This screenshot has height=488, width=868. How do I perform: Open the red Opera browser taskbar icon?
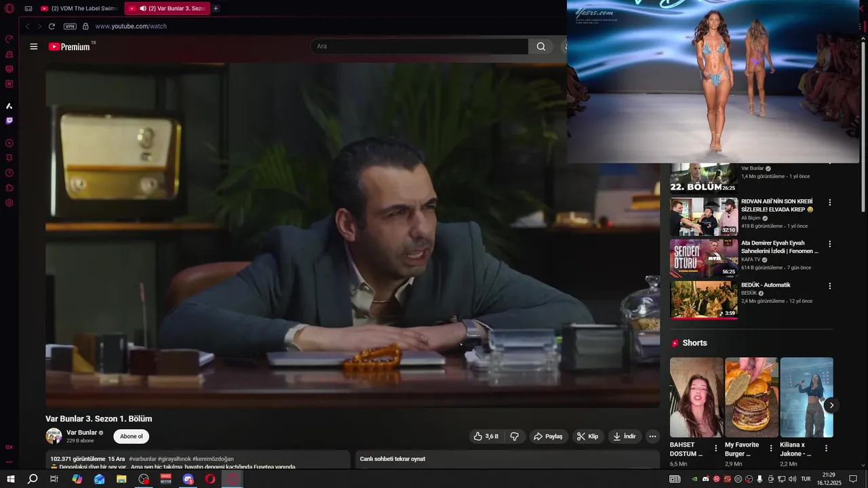(210, 479)
